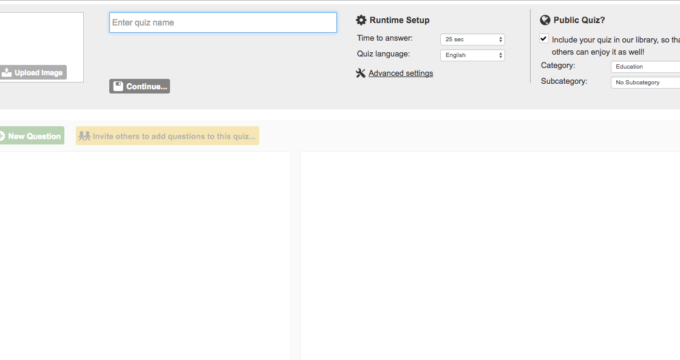Open Advanced settings link

point(401,73)
